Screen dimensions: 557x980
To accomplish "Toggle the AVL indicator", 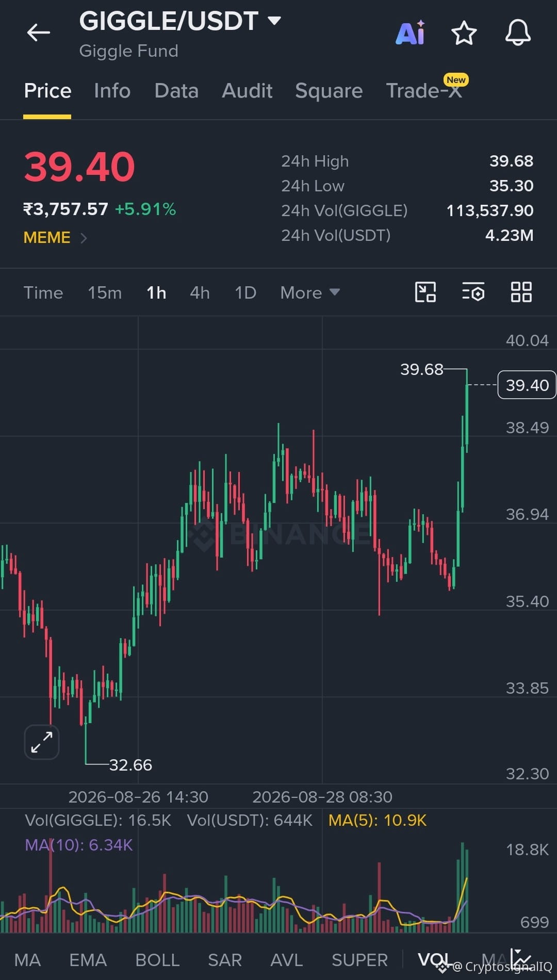I will 287,960.
